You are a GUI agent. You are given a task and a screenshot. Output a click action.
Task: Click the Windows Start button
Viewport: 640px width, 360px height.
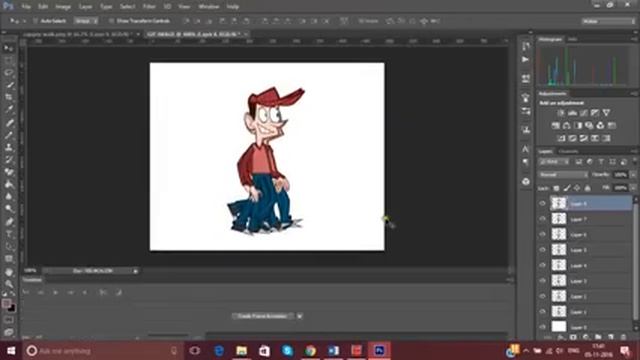click(x=11, y=351)
